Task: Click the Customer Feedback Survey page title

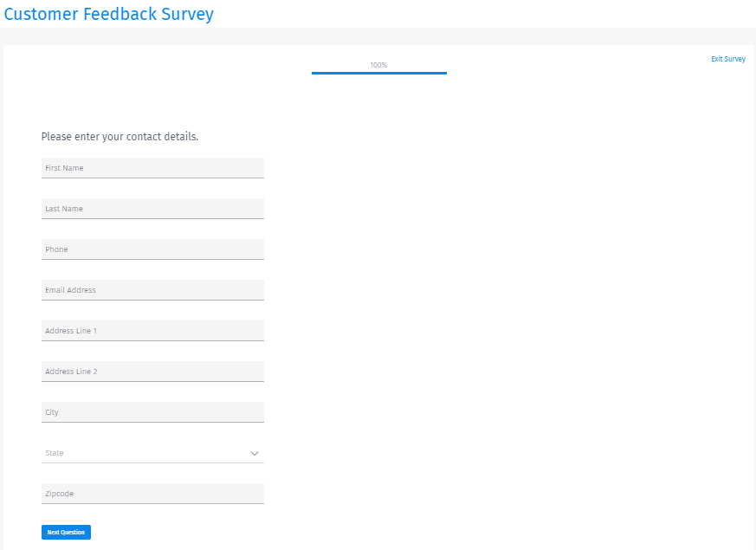Action: click(109, 14)
